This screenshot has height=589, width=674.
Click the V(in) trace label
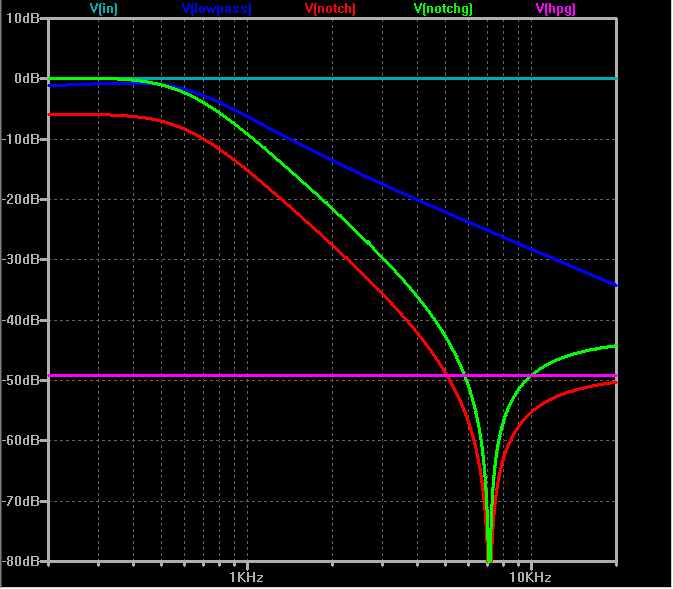tap(104, 8)
